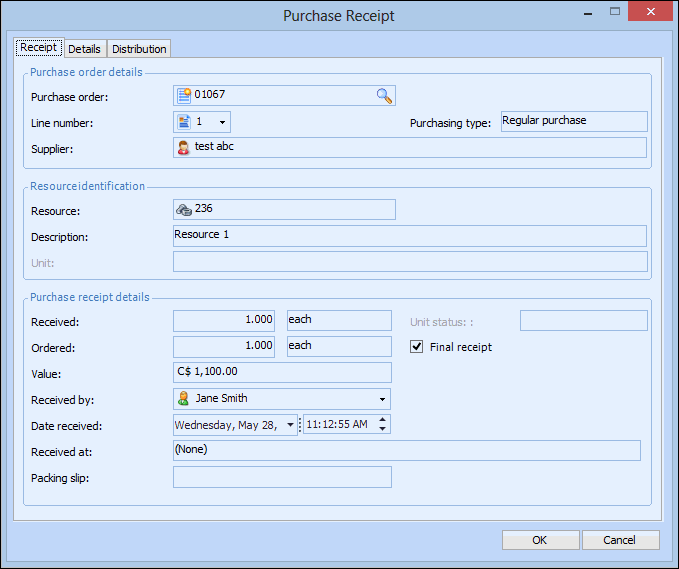Toggle the Final receipt checkbox
The width and height of the screenshot is (679, 569).
coord(417,347)
